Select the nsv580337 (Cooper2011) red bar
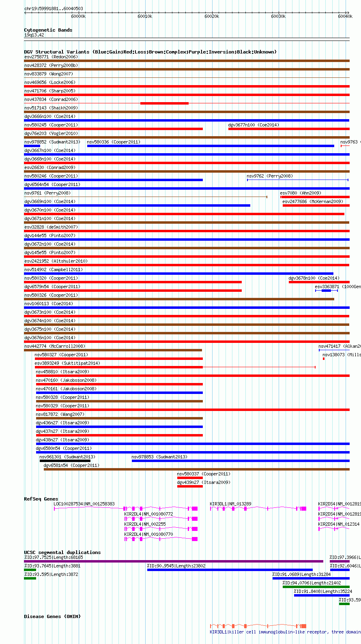The image size is (361, 644). point(190,478)
